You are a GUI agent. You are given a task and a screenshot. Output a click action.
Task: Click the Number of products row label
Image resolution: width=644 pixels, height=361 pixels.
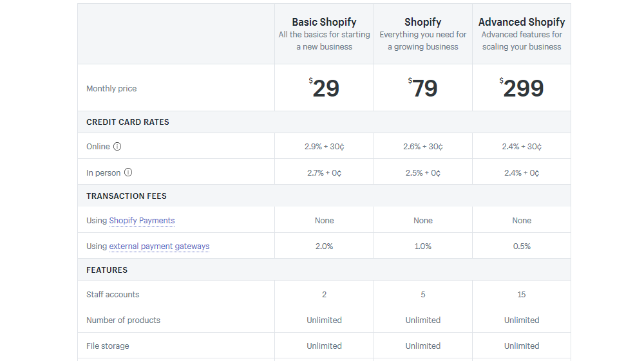[x=123, y=320]
